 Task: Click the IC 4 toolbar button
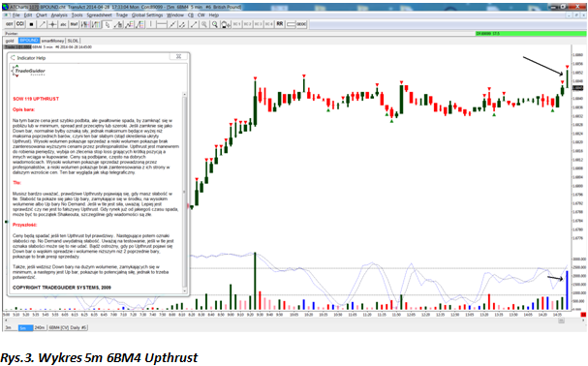(269, 24)
